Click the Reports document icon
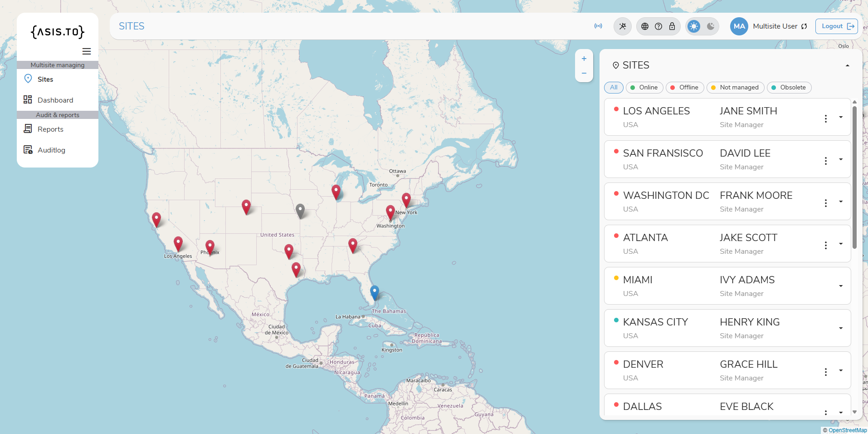Image resolution: width=868 pixels, height=434 pixels. (28, 129)
